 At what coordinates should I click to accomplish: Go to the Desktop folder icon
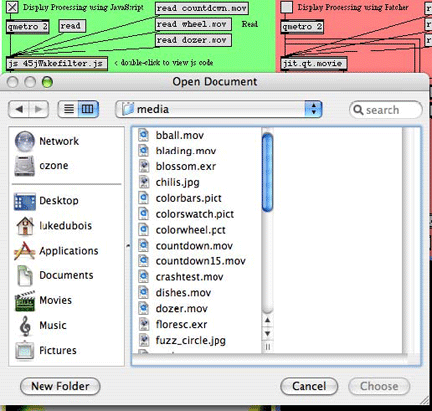point(25,201)
